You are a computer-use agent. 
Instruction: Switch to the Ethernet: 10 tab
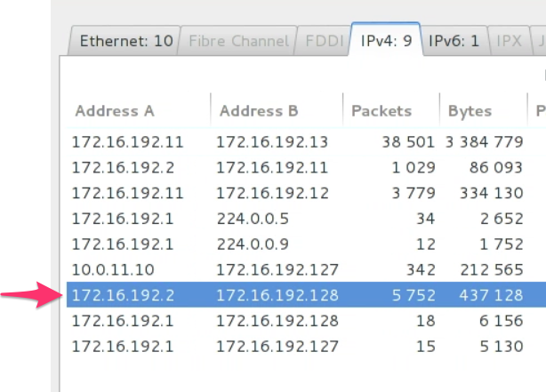[x=125, y=41]
